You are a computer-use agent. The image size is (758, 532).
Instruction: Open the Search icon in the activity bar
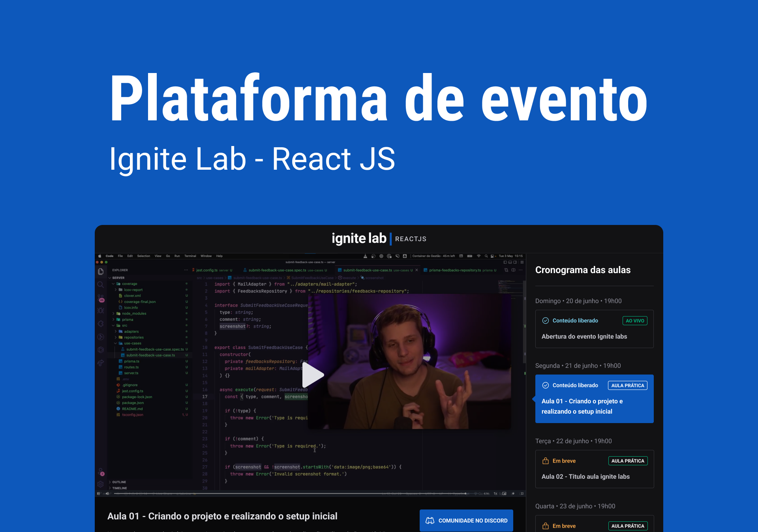click(101, 285)
